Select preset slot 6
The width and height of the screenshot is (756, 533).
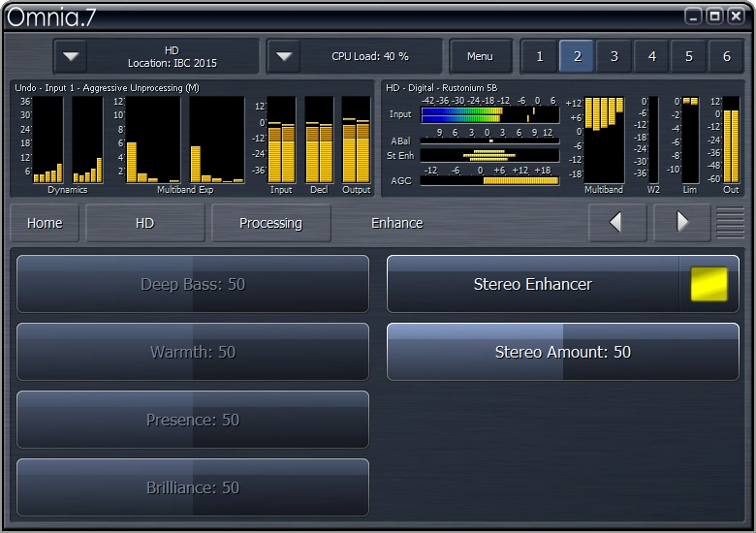click(727, 56)
